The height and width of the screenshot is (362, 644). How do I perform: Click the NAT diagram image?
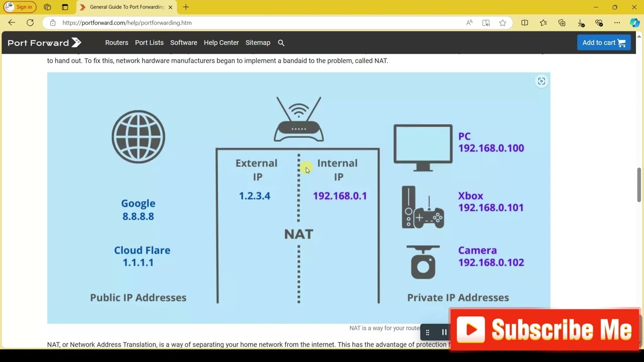299,198
